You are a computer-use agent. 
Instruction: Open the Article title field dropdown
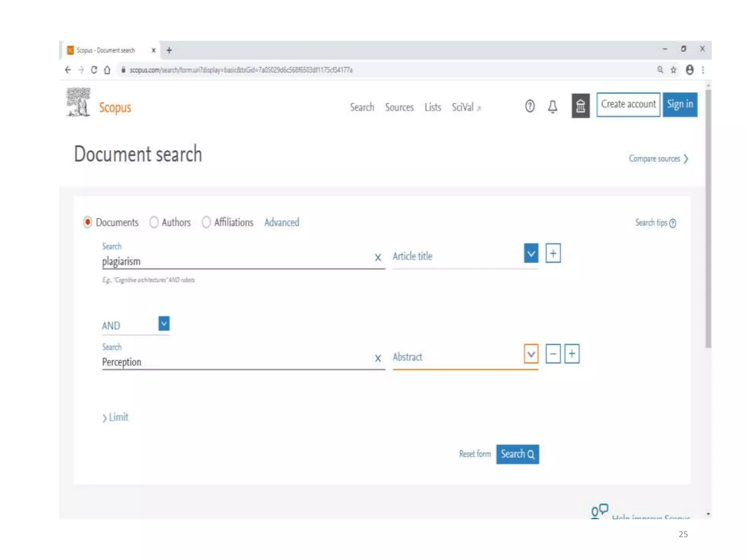(531, 253)
